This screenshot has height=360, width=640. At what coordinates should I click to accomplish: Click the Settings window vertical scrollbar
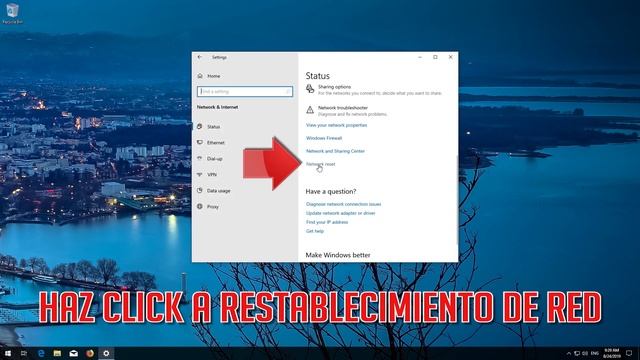coord(457,200)
